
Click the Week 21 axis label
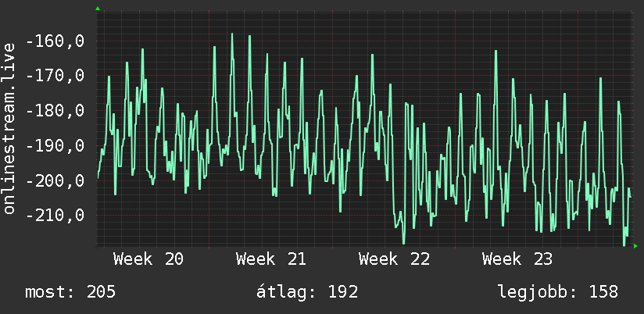pyautogui.click(x=271, y=259)
